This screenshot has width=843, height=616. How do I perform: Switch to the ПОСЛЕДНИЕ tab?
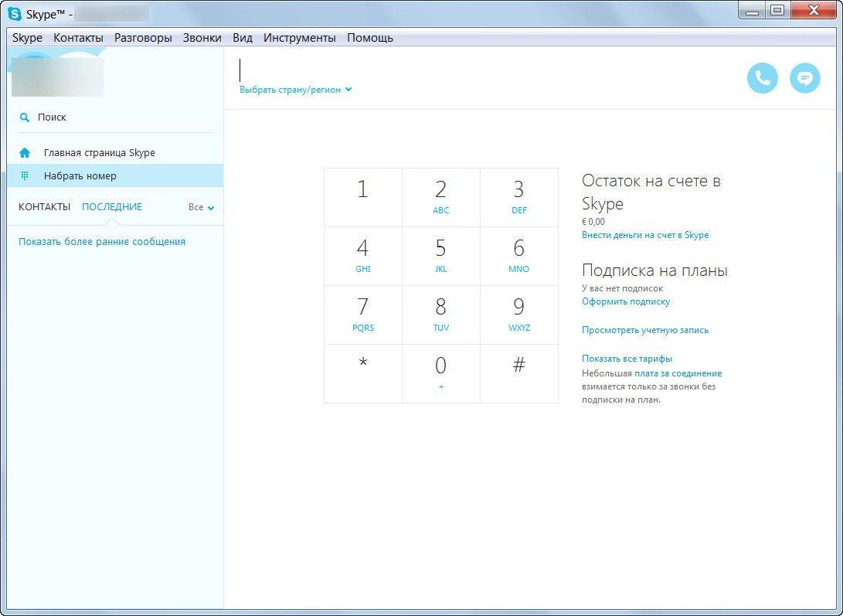[x=112, y=207]
